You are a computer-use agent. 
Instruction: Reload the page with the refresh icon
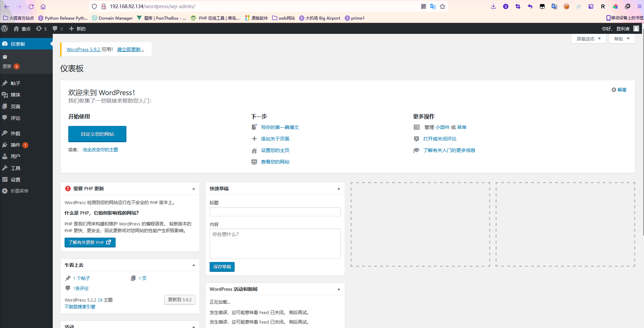(31, 6)
